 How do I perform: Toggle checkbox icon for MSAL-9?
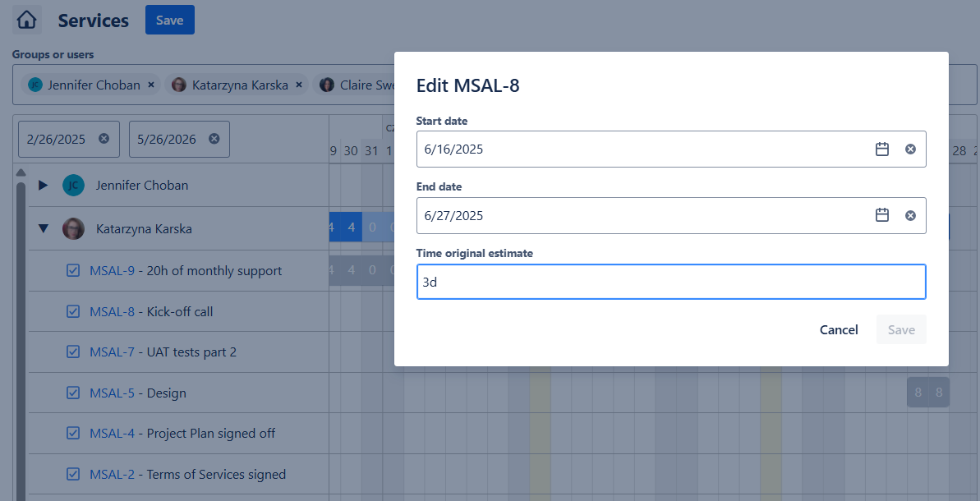[73, 270]
